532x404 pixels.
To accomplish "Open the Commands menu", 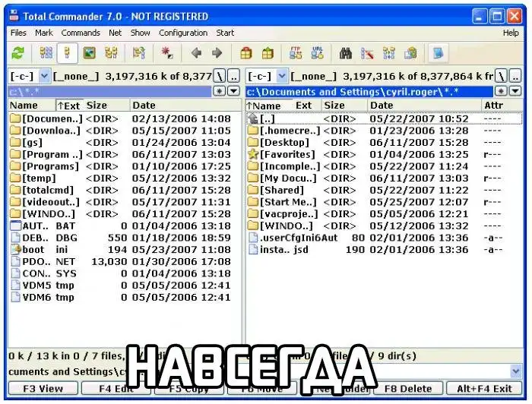I will click(x=81, y=33).
